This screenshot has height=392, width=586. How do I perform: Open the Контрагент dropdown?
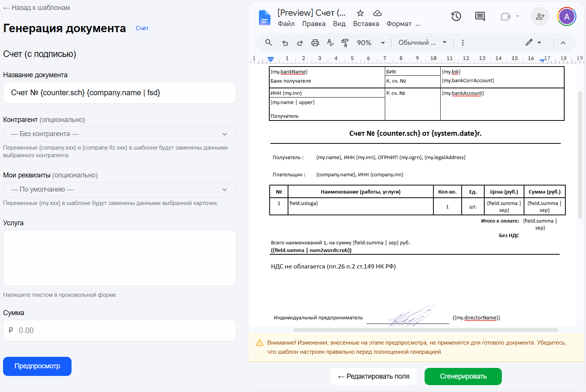pyautogui.click(x=120, y=134)
